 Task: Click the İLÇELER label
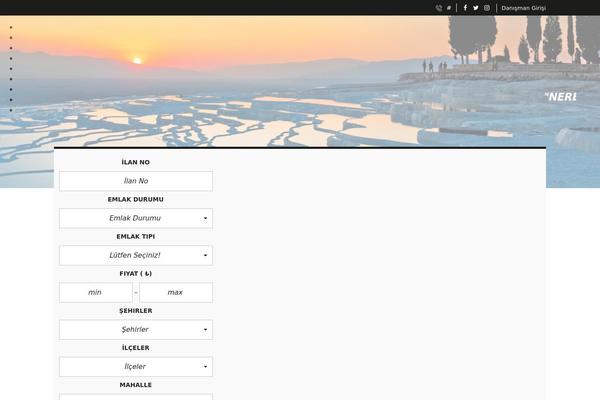coord(135,348)
